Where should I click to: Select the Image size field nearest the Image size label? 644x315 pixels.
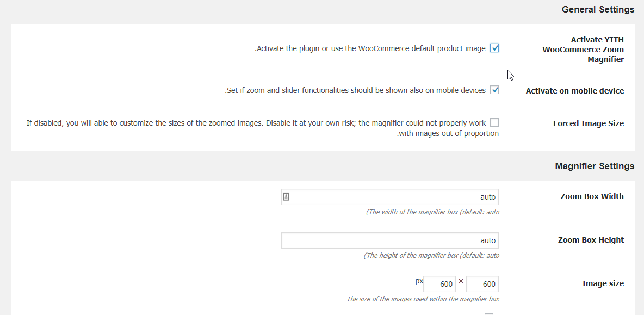pyautogui.click(x=482, y=284)
